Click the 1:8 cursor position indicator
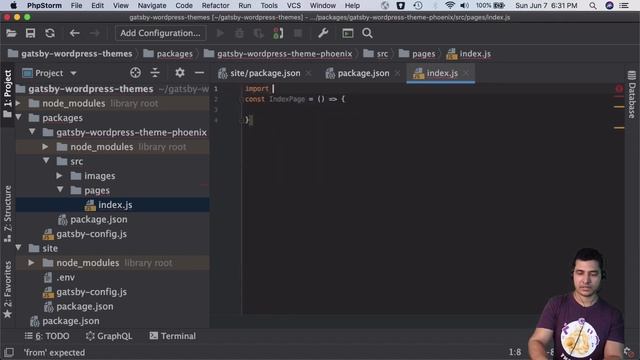640x360 pixels. pyautogui.click(x=515, y=352)
